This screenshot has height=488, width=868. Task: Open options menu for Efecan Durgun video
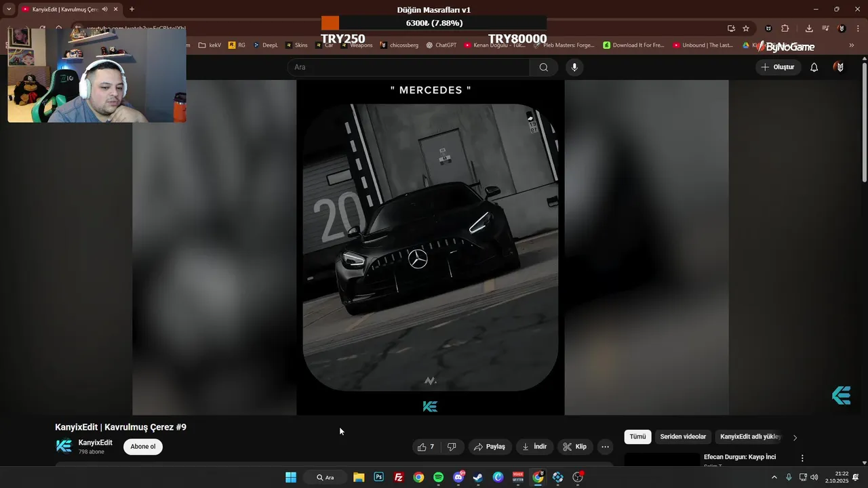[802, 458]
